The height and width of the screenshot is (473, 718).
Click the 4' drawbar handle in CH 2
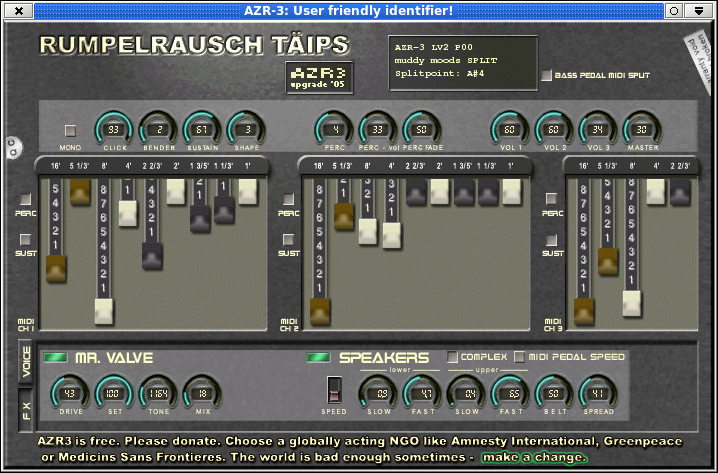(392, 235)
